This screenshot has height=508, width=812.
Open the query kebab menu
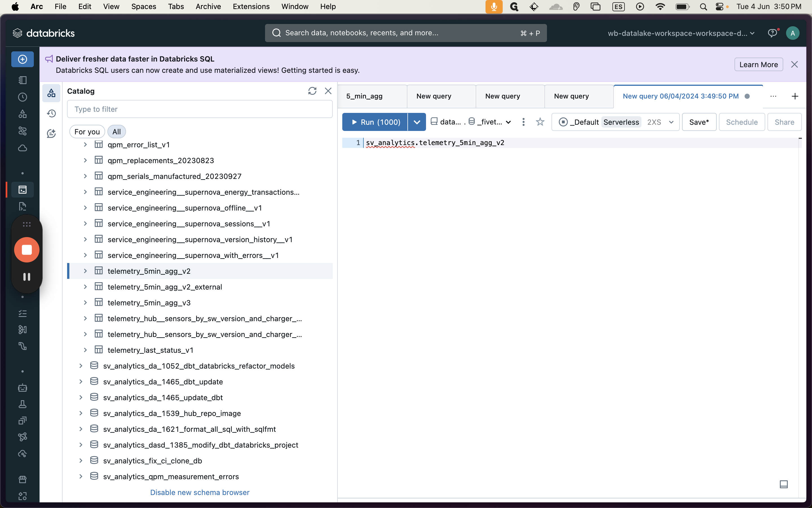pyautogui.click(x=523, y=122)
